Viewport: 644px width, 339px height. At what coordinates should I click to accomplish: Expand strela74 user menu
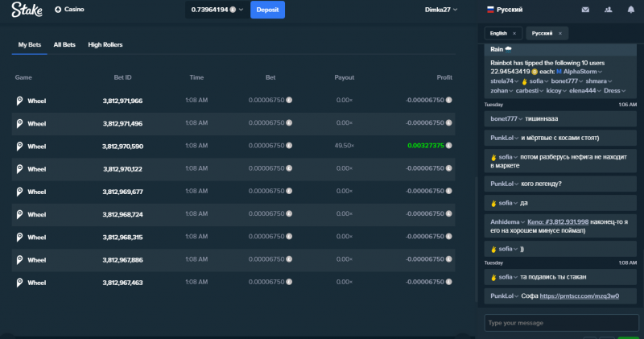pos(516,81)
